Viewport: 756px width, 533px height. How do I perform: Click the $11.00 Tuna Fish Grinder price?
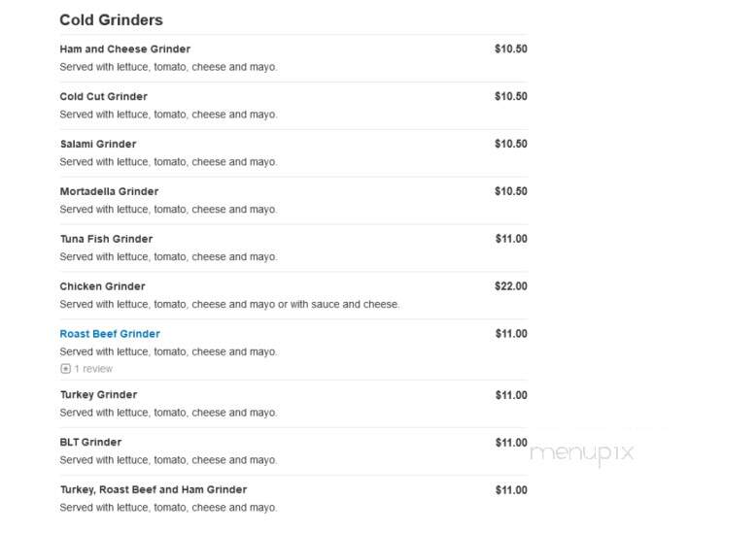[x=511, y=239]
